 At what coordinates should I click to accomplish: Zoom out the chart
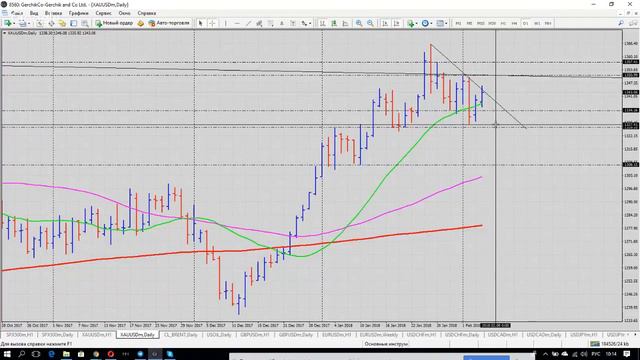[370, 23]
